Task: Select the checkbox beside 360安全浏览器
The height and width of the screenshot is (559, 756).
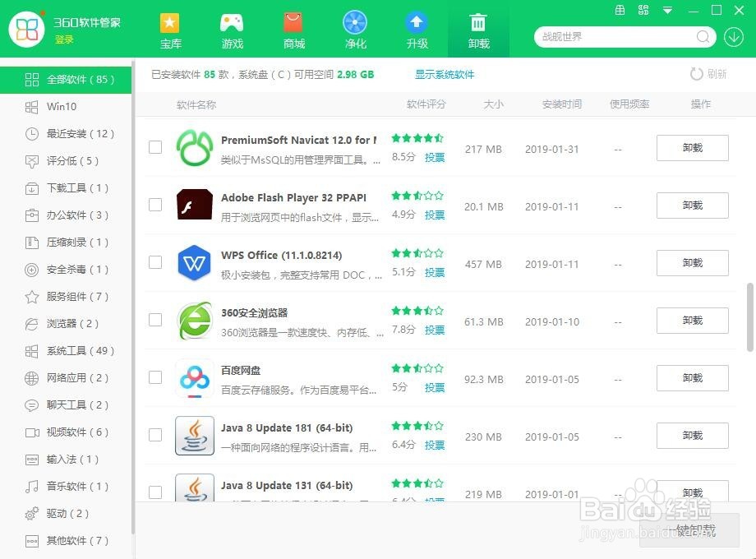Action: (x=155, y=321)
